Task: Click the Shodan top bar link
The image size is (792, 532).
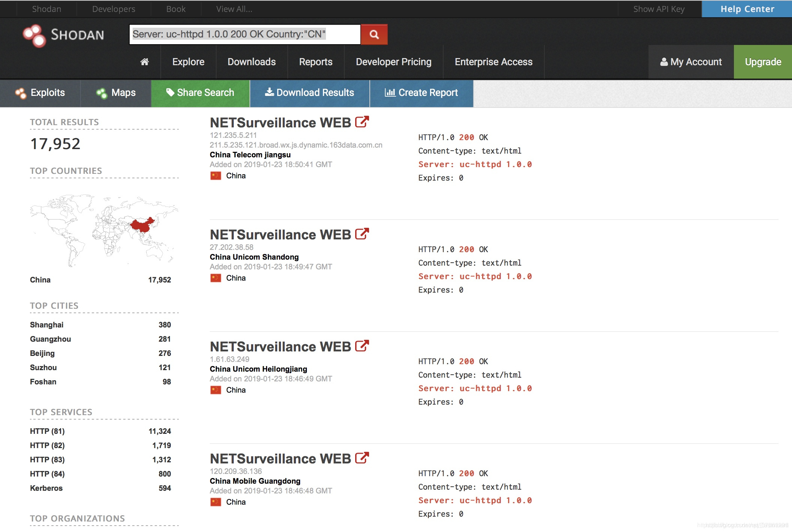Action: tap(46, 9)
